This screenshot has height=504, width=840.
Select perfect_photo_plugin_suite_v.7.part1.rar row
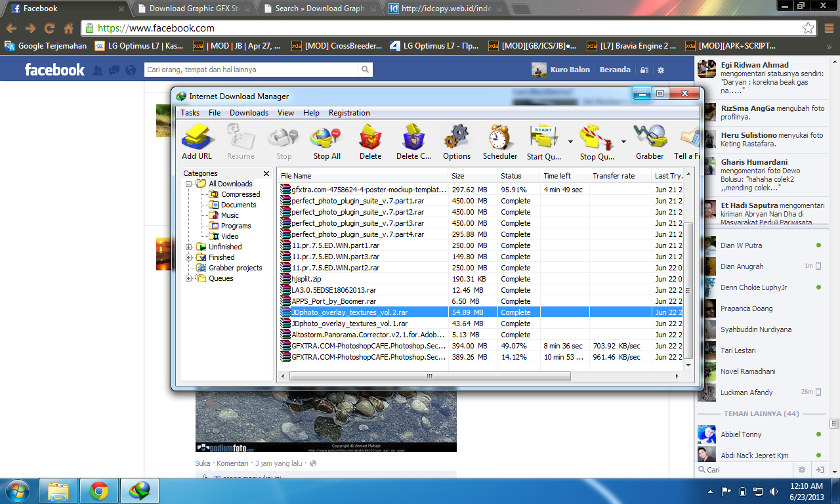[481, 201]
